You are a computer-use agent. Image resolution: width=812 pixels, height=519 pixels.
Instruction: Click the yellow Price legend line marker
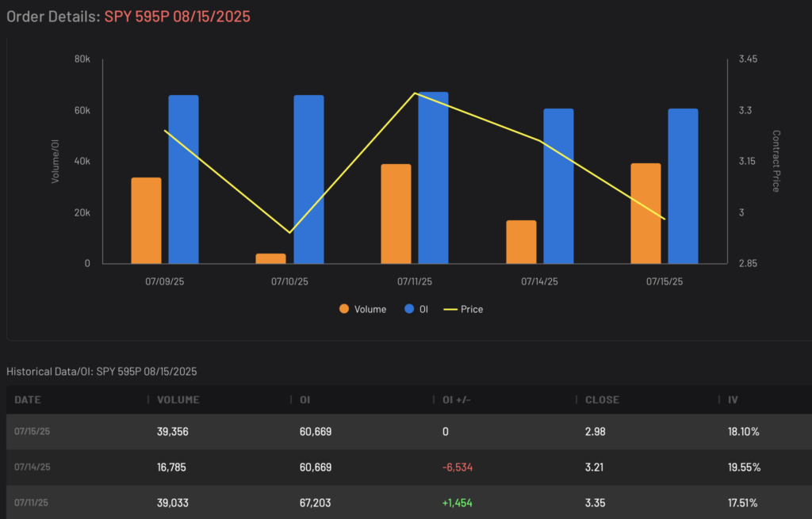pos(450,310)
